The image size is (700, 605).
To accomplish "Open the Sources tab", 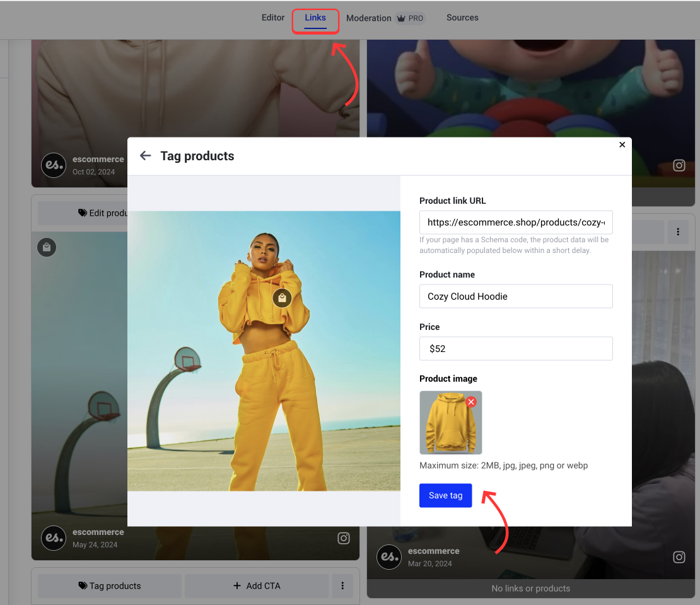I will tap(462, 18).
